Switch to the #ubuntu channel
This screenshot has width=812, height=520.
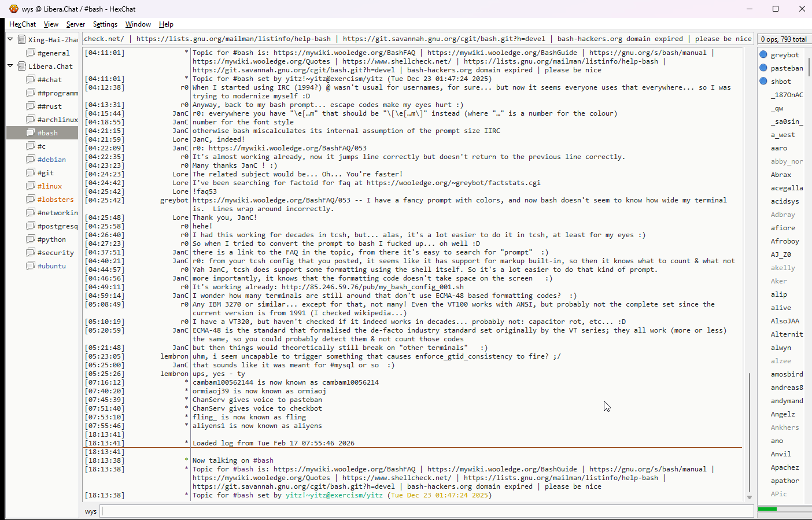[51, 266]
